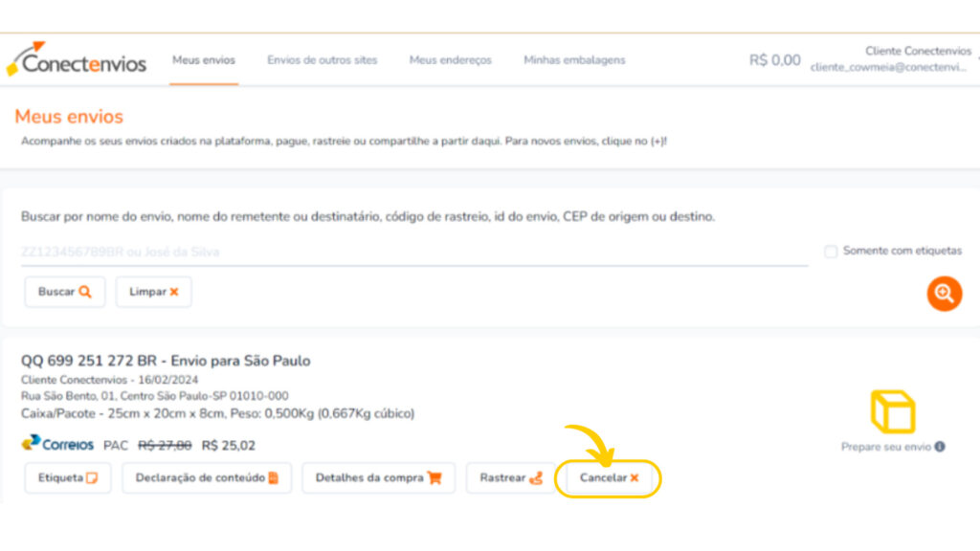Click the yellow package box icon
The height and width of the screenshot is (551, 980).
(893, 411)
